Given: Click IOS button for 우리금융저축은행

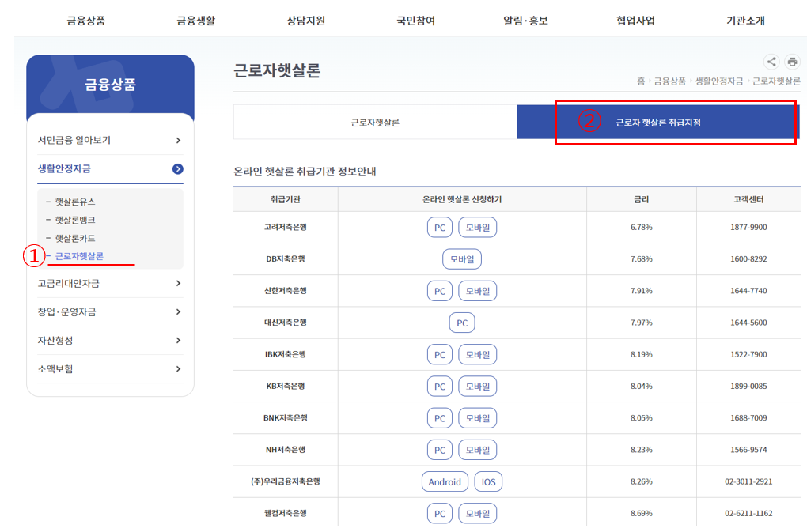Looking at the screenshot, I should (487, 481).
